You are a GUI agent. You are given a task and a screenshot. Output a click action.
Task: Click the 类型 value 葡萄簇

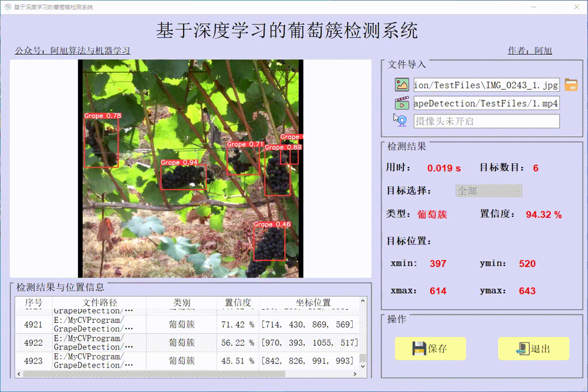(432, 214)
